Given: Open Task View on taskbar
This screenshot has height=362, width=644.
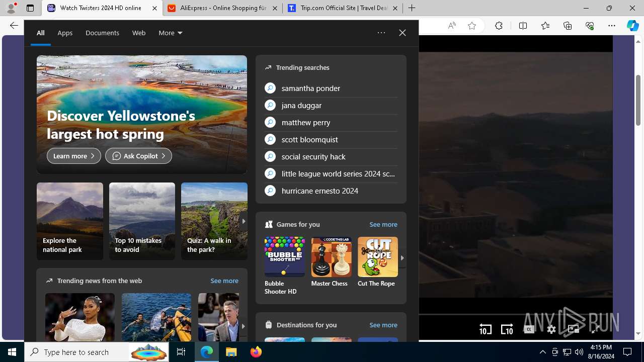Looking at the screenshot, I should click(x=181, y=352).
